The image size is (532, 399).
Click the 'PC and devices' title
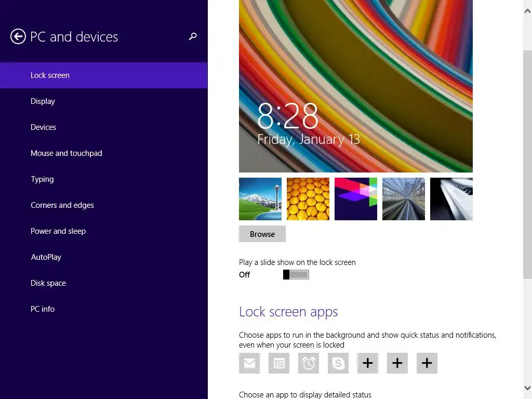[74, 37]
